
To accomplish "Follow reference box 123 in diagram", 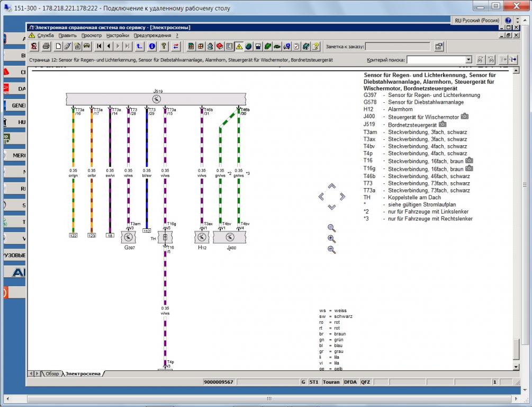I will tap(92, 235).
